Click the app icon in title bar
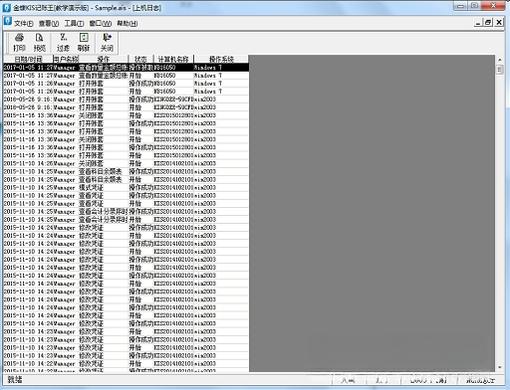This screenshot has width=510, height=390. pos(7,7)
